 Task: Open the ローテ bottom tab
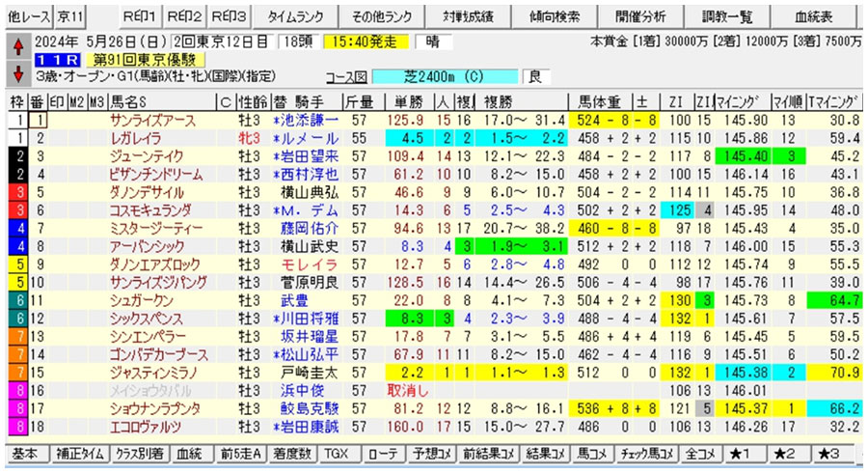click(x=383, y=454)
